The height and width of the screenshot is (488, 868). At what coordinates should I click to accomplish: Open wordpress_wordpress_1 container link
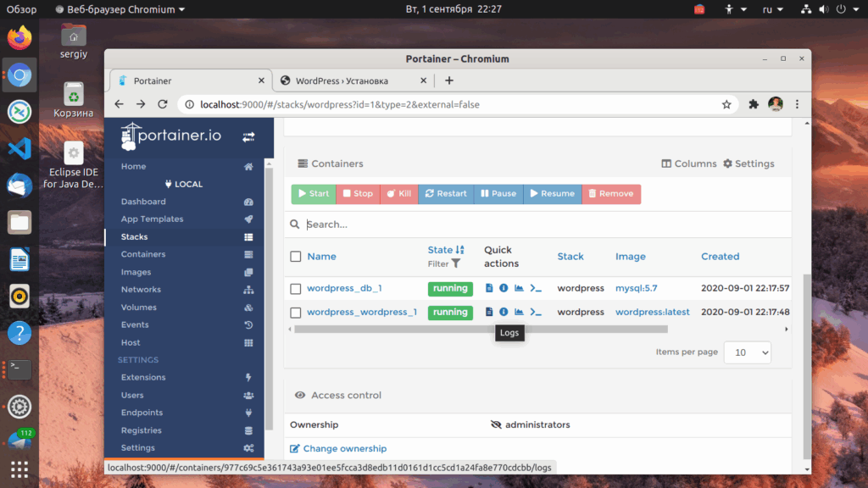[x=362, y=312]
